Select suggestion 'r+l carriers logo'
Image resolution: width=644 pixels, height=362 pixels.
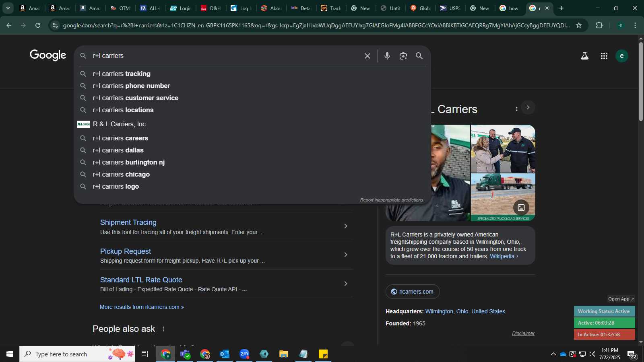(x=252, y=186)
